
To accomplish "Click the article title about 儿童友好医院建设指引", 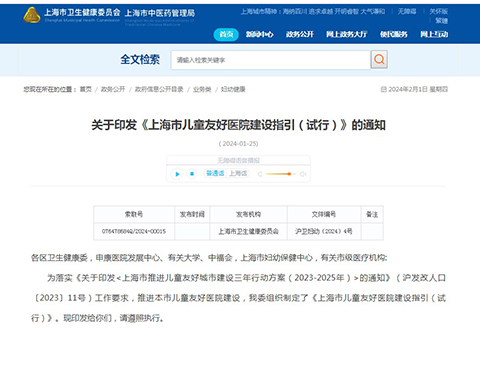I will point(238,125).
